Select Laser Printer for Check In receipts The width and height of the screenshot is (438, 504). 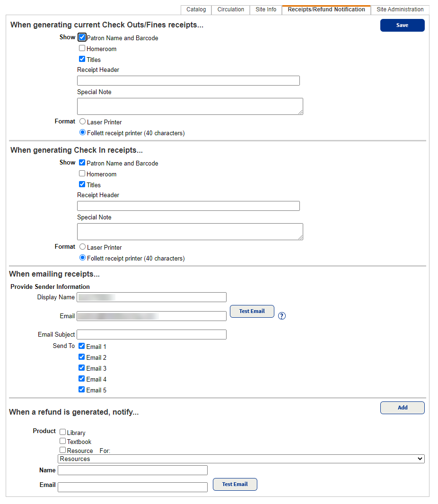[82, 247]
